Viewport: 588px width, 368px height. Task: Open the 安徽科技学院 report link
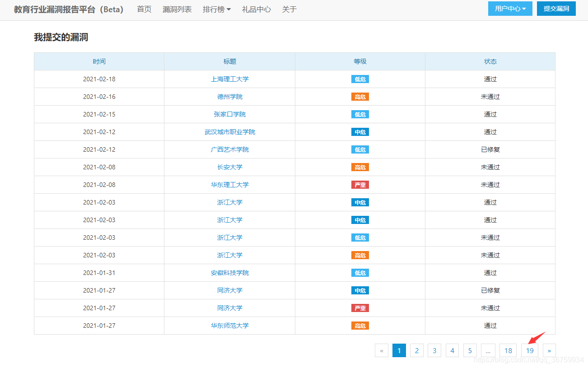click(x=230, y=273)
